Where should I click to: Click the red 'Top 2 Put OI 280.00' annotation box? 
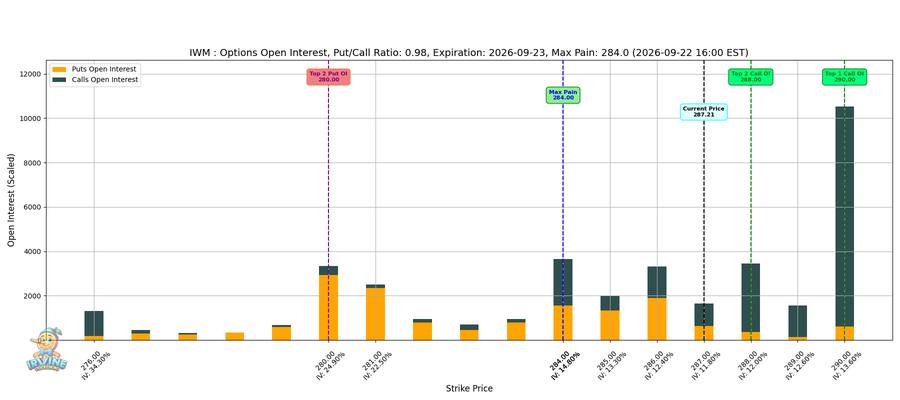pos(328,77)
